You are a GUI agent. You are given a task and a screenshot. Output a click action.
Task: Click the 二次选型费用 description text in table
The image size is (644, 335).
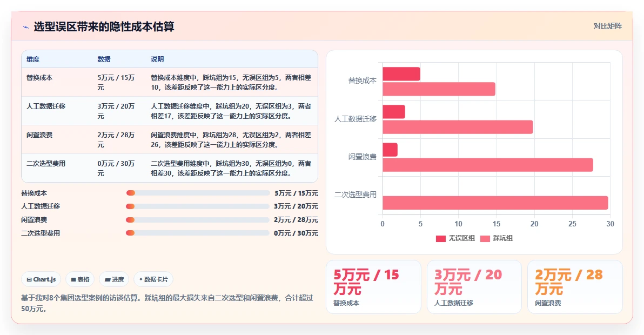pyautogui.click(x=231, y=169)
